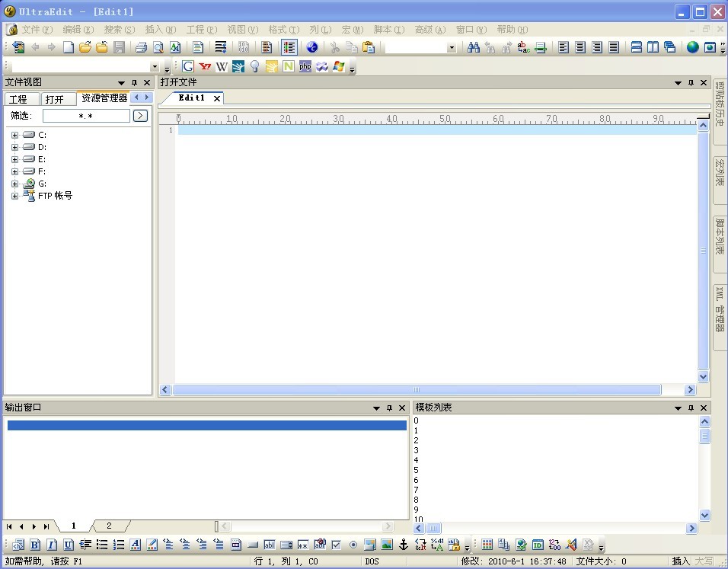Expand the E: drive node
The width and height of the screenshot is (728, 569).
pos(15,159)
